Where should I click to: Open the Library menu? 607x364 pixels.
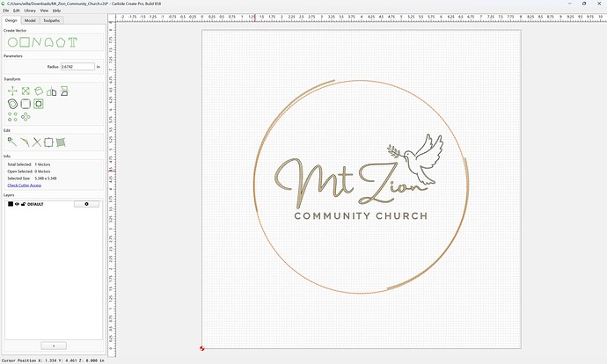pyautogui.click(x=30, y=11)
